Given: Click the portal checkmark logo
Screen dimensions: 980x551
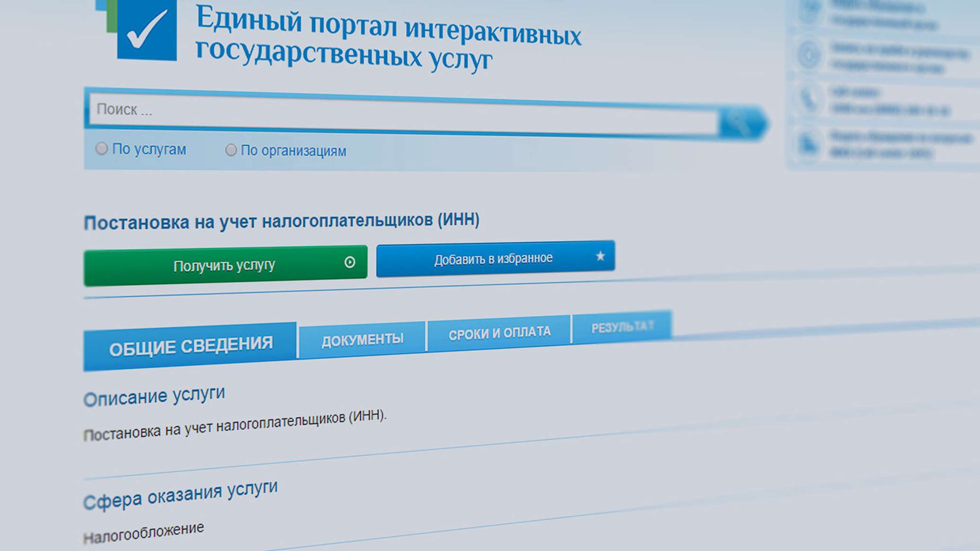Looking at the screenshot, I should click(x=146, y=30).
